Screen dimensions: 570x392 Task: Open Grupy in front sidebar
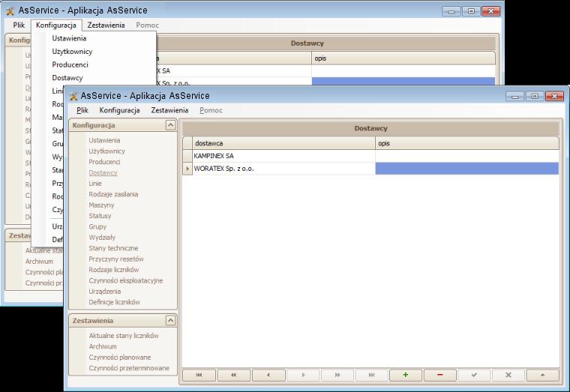click(97, 226)
